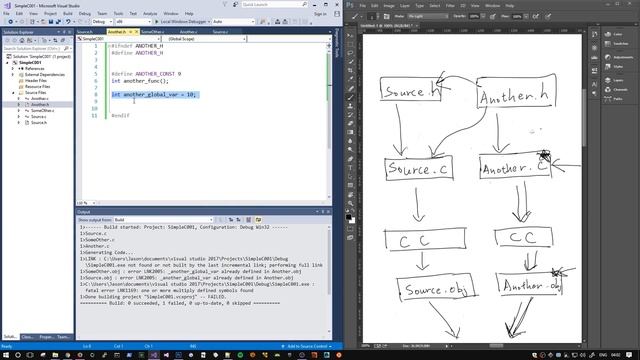The width and height of the screenshot is (640, 360).
Task: Click background color swatch in Photoshop toolbox
Action: pos(352,221)
